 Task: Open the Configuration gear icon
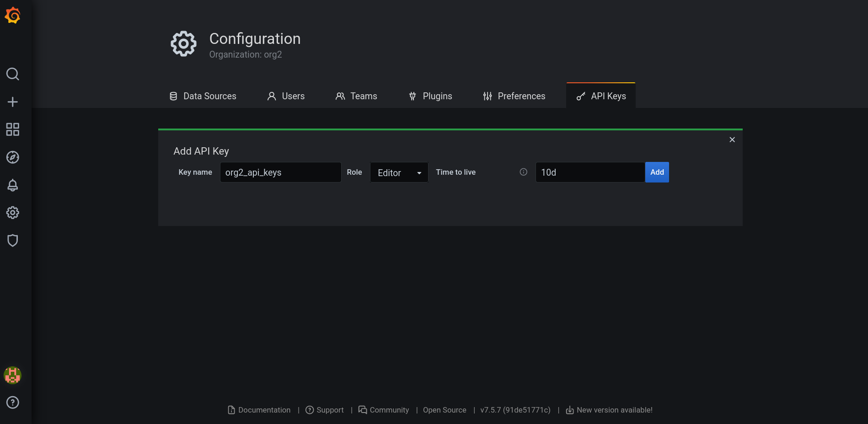[x=13, y=213]
